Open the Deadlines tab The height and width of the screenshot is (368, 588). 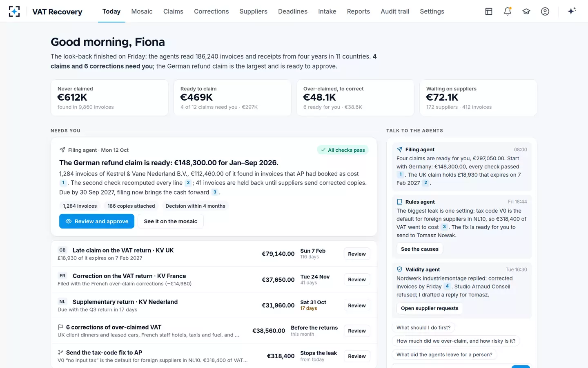[293, 11]
